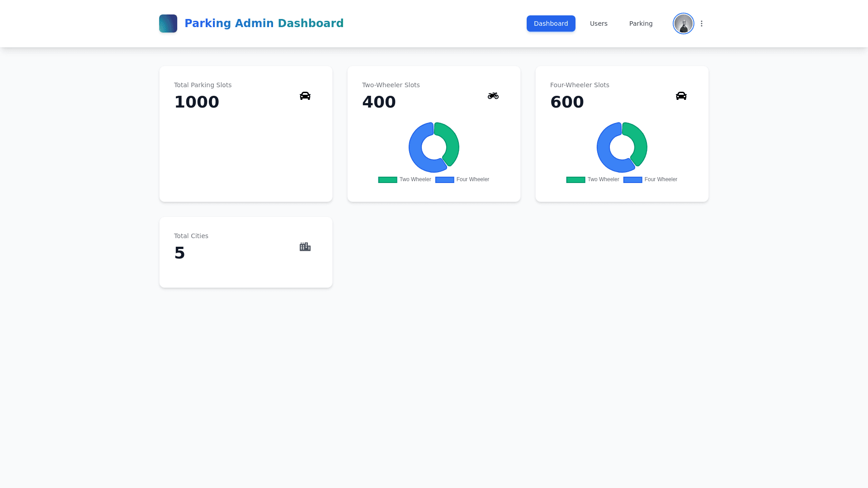The width and height of the screenshot is (868, 488).
Task: Toggle Two Wheeler legend in Four-Wheeler Slots chart
Action: pyautogui.click(x=593, y=180)
